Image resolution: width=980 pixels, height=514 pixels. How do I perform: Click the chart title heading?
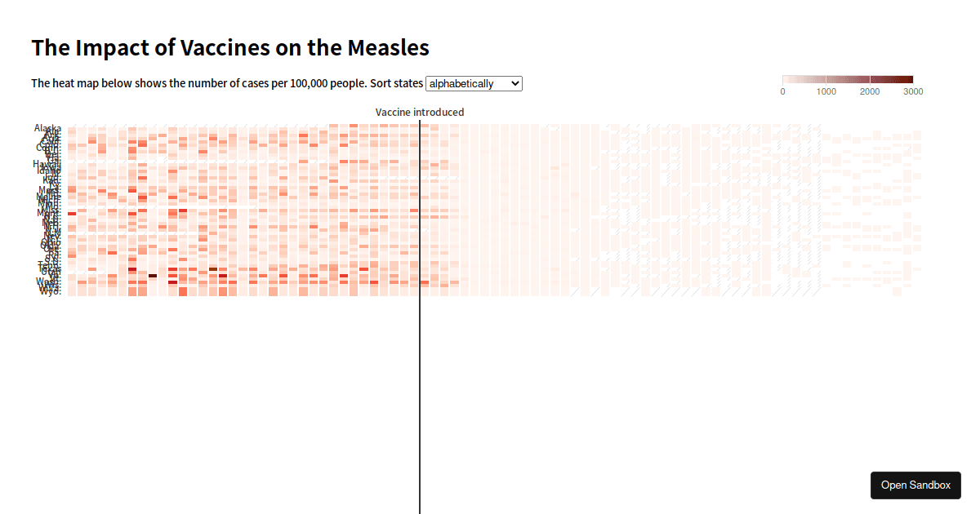pyautogui.click(x=229, y=47)
